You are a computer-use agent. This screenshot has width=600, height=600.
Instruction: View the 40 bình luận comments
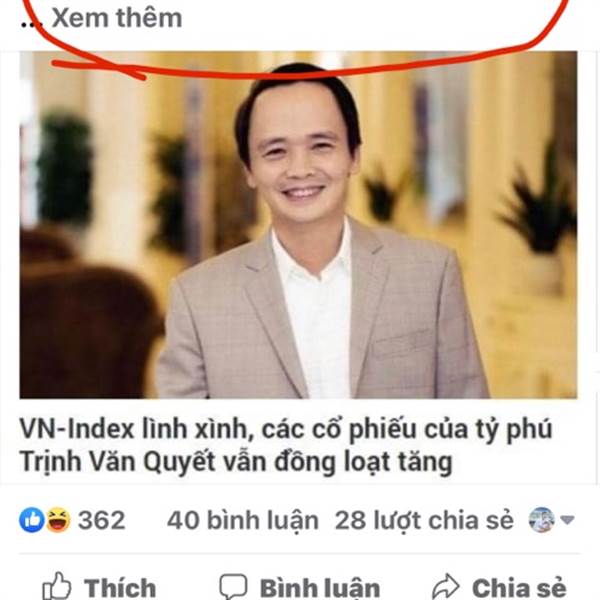click(x=243, y=520)
